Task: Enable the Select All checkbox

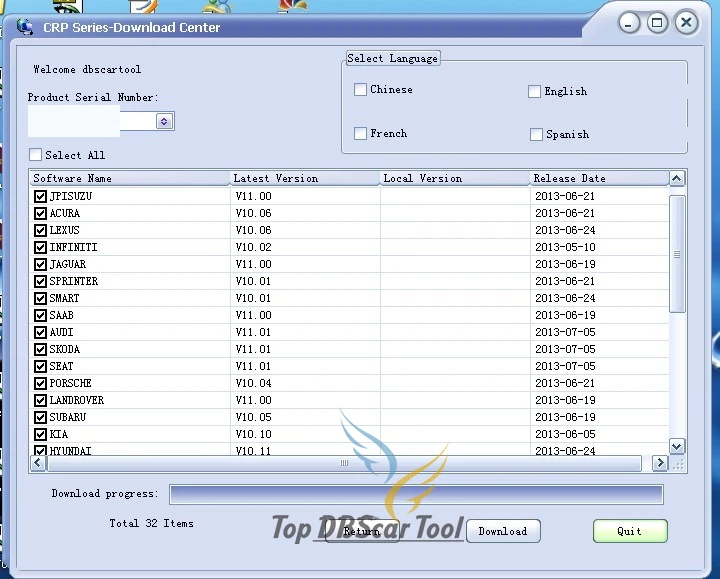Action: (x=35, y=155)
